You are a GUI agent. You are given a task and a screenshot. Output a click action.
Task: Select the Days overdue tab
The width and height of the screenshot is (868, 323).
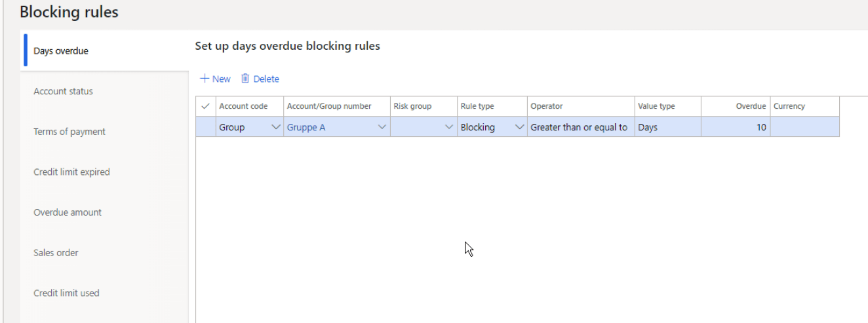61,51
